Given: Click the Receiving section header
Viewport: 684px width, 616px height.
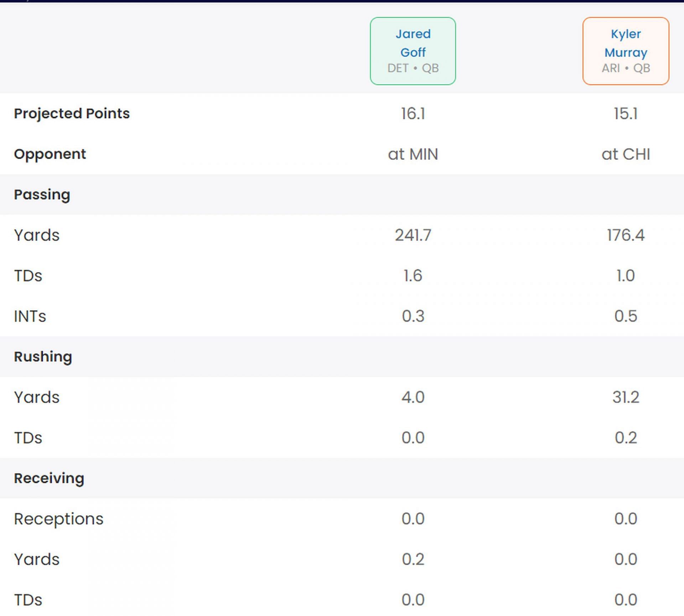Looking at the screenshot, I should coord(49,478).
